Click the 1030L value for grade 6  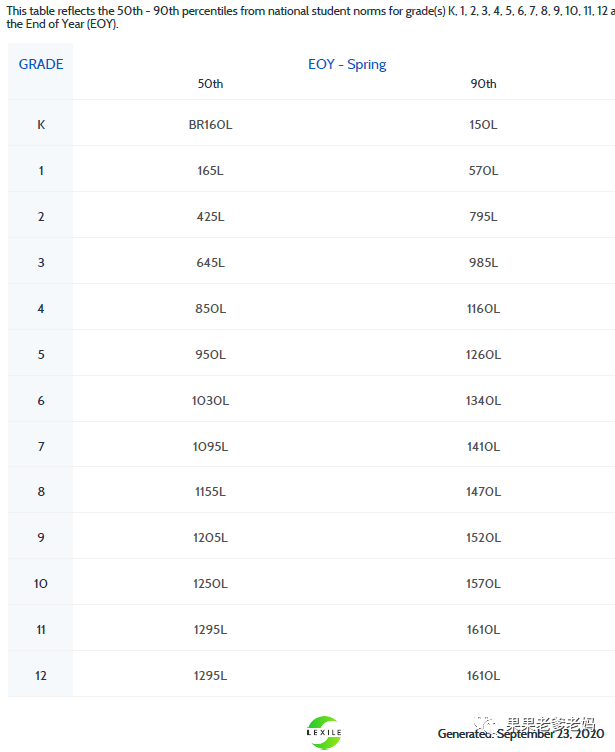(x=210, y=401)
